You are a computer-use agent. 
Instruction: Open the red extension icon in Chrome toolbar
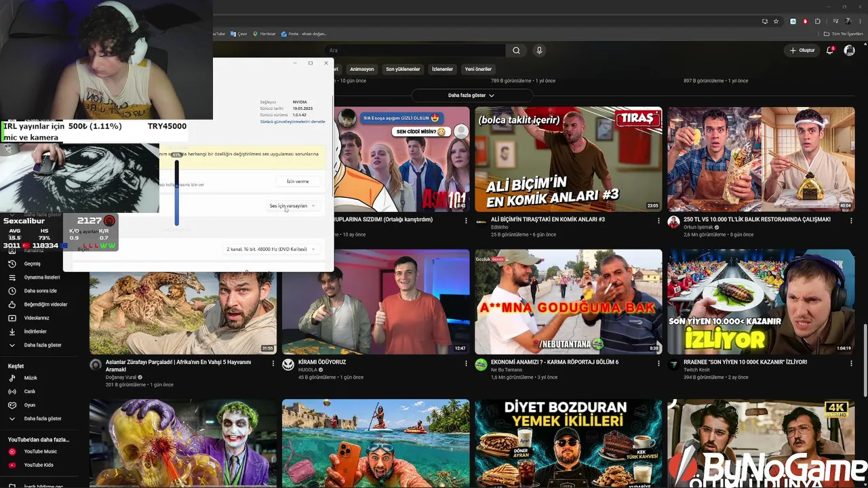tap(806, 21)
